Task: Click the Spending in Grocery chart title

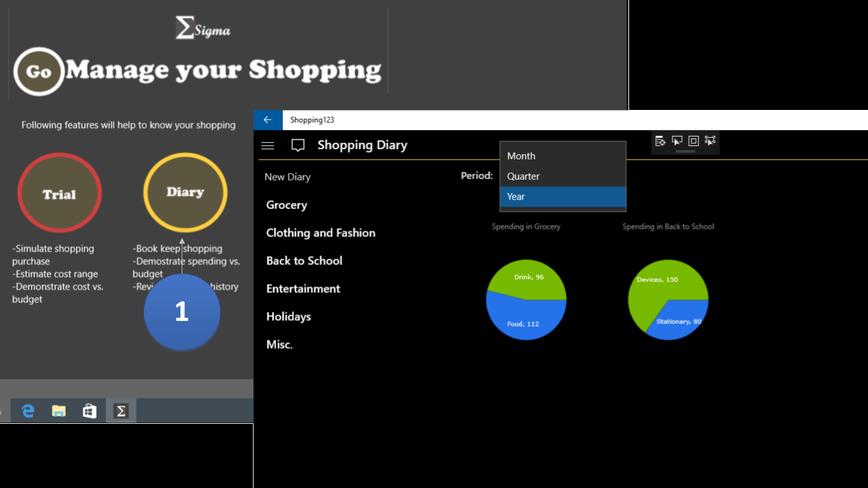Action: point(526,226)
